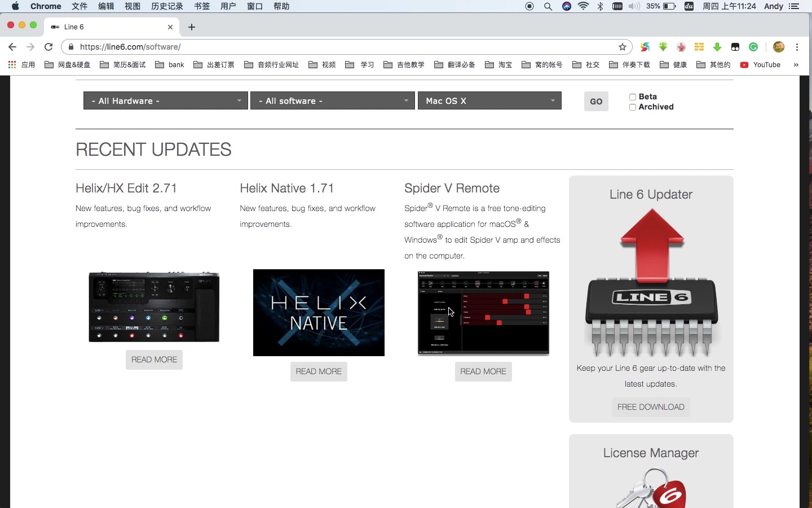Click the Spotlight search icon in menu bar
812x508 pixels.
click(548, 7)
